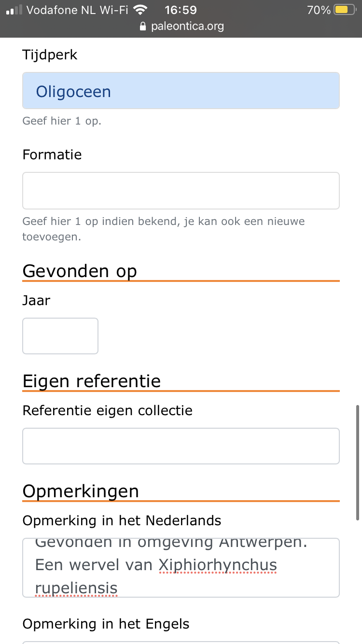Tap the Gevonden op section heading

pyautogui.click(x=80, y=271)
